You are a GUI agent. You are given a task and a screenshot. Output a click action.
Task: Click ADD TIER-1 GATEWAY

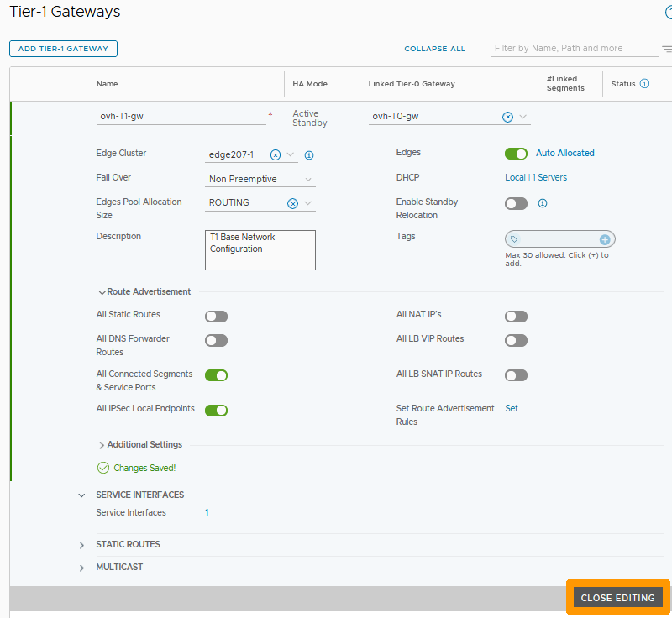63,49
